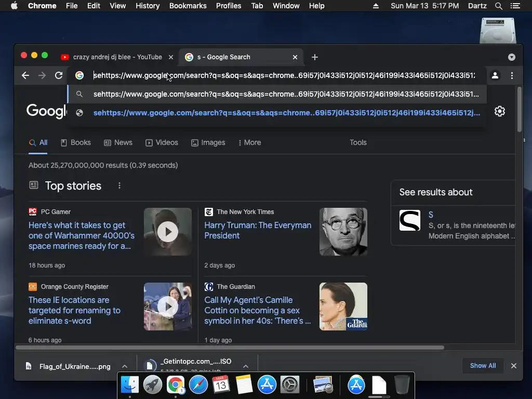Open Top stories three-dot options
532x399 pixels.
pyautogui.click(x=119, y=185)
